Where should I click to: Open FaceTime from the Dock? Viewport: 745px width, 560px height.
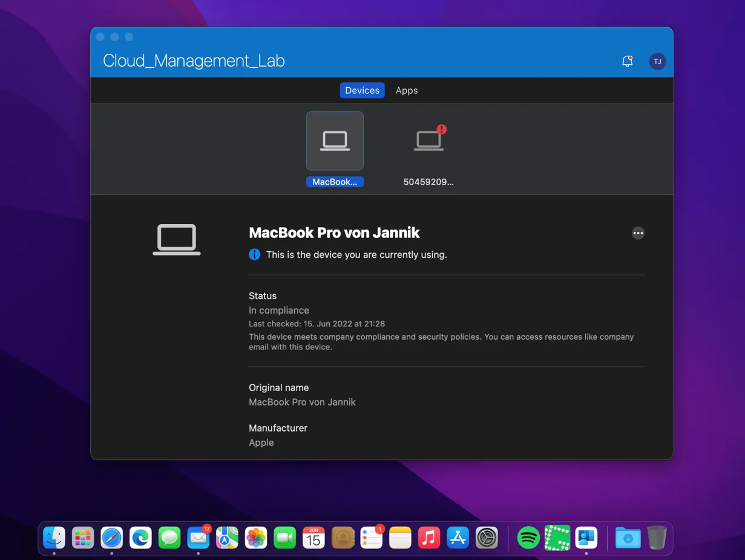[x=285, y=538]
